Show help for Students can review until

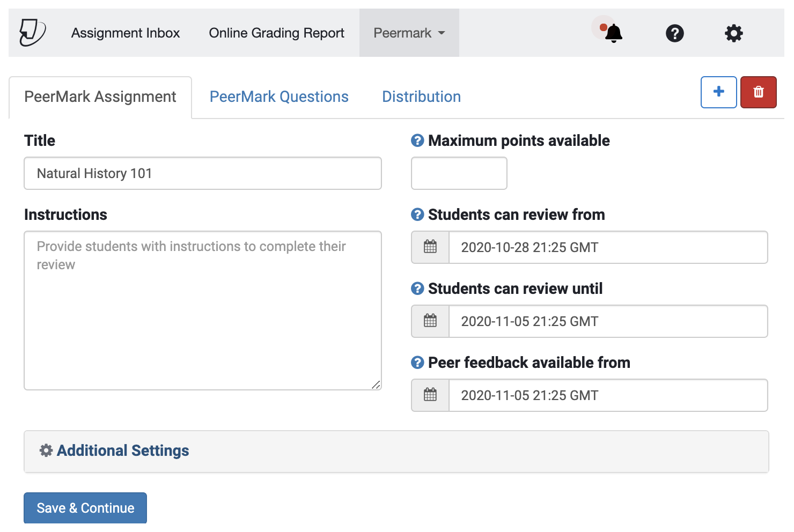pos(417,289)
